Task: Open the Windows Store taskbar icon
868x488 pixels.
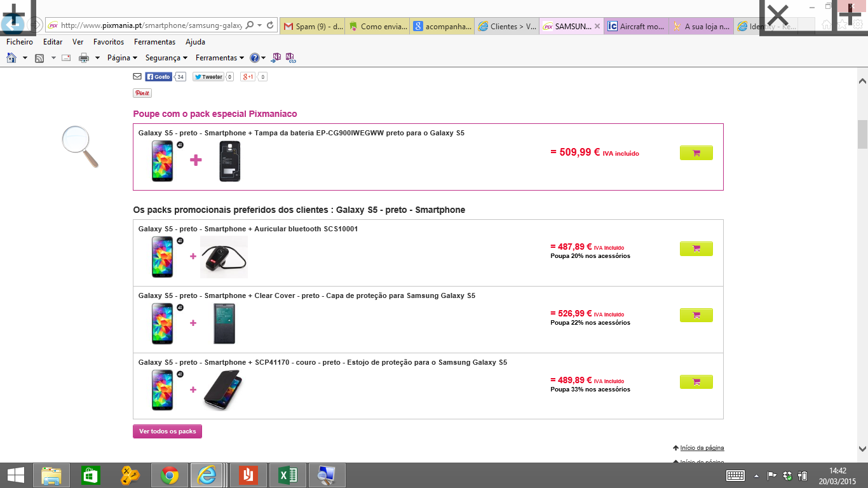Action: [91, 475]
